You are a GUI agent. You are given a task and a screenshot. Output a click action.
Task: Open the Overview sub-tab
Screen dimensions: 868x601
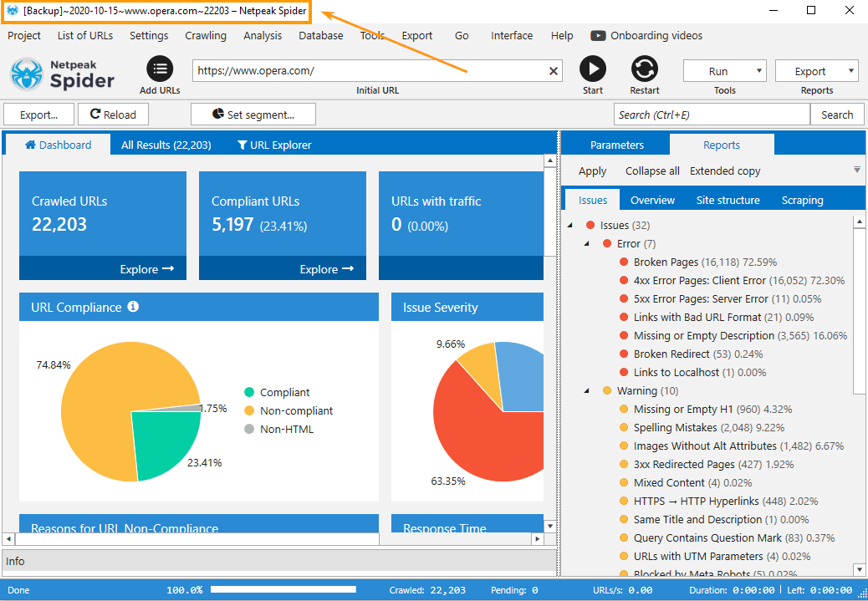tap(652, 201)
